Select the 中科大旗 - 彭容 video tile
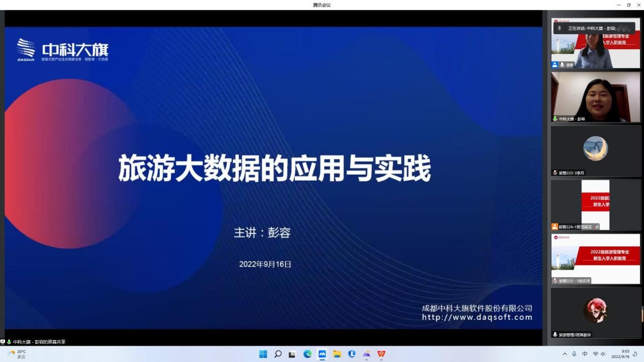This screenshot has height=362, width=644. [x=596, y=97]
